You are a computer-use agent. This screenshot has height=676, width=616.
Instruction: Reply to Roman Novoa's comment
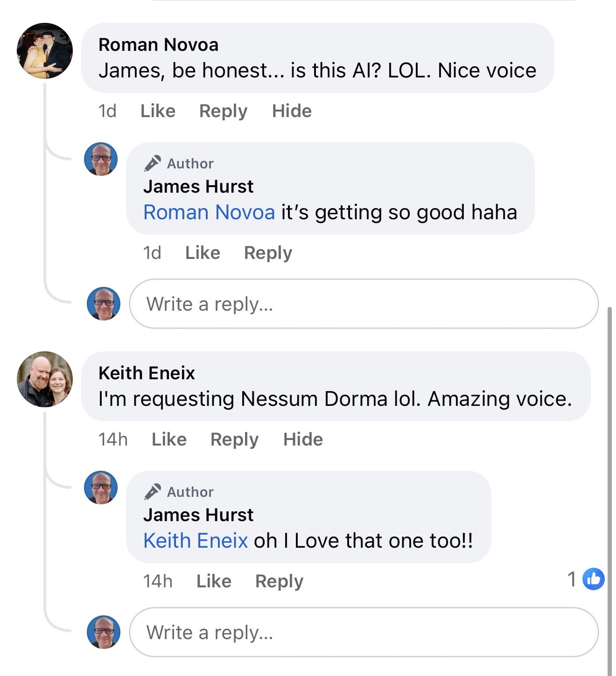tap(223, 111)
